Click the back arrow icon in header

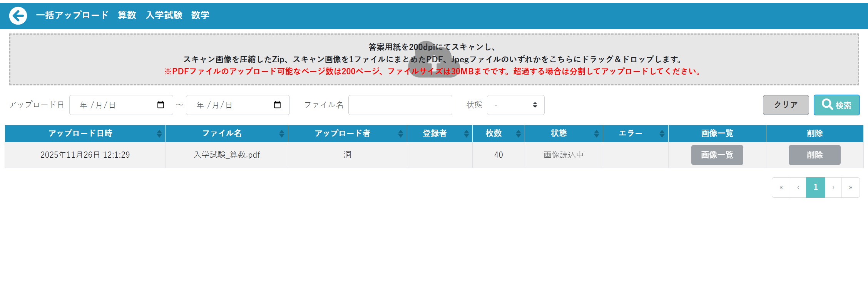click(18, 16)
